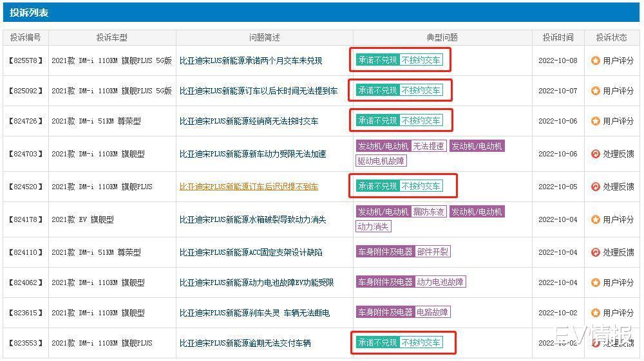
Task: Click processing feedback icon for complaint 824110
Action: [595, 252]
